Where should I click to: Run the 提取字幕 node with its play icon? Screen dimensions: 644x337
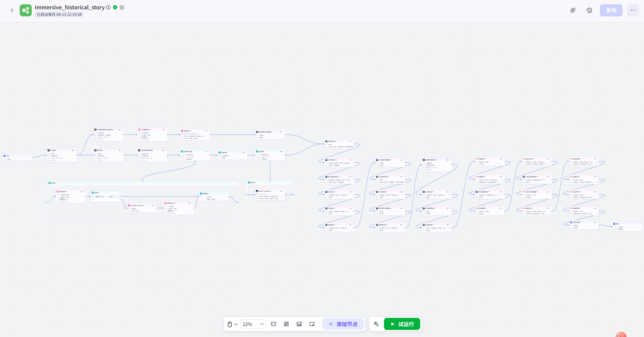(244, 153)
